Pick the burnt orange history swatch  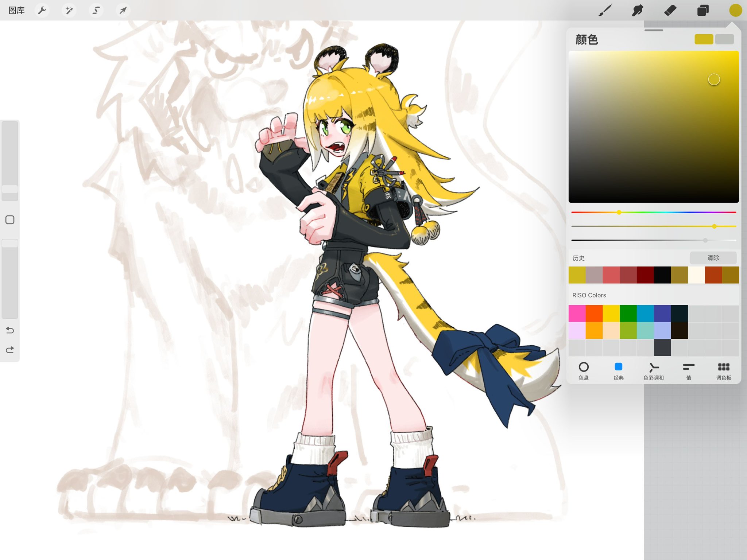click(713, 275)
